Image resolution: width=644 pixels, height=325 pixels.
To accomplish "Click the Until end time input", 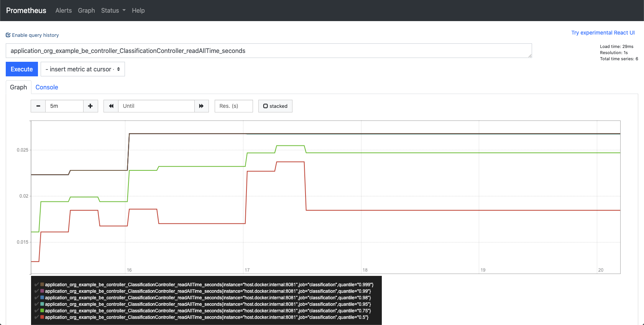I will click(x=156, y=106).
